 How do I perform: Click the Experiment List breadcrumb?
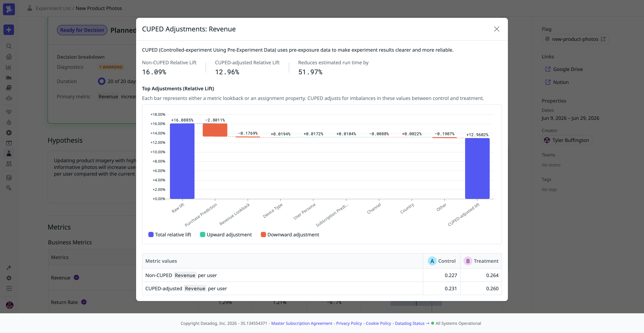[x=53, y=8]
